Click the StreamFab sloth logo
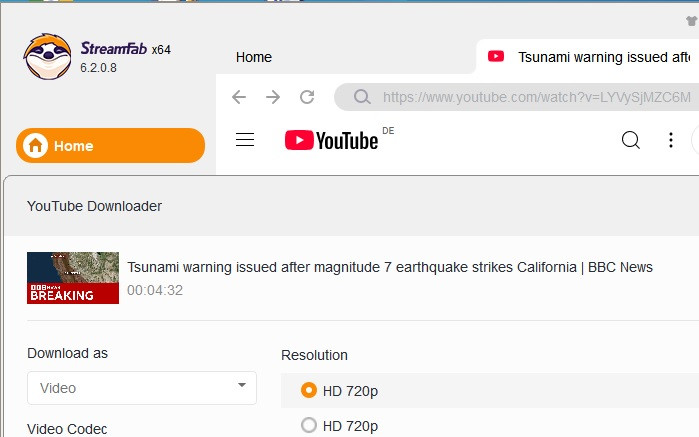This screenshot has width=699, height=437. click(x=47, y=57)
